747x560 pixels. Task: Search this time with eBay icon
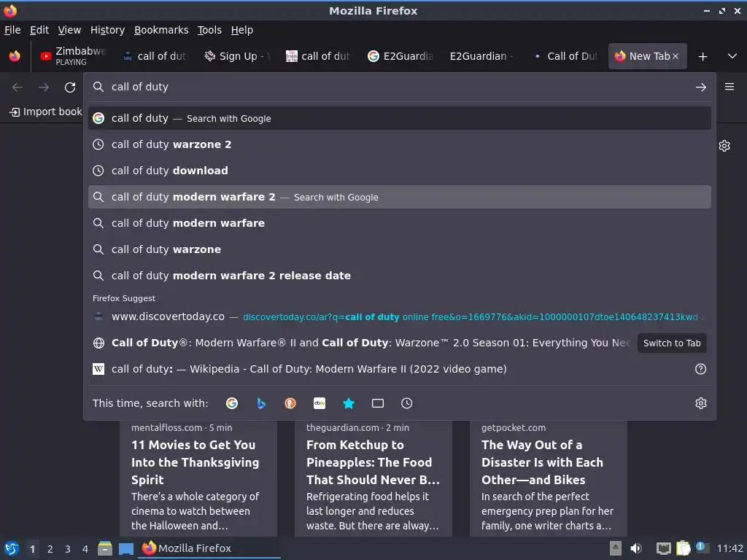(x=320, y=403)
